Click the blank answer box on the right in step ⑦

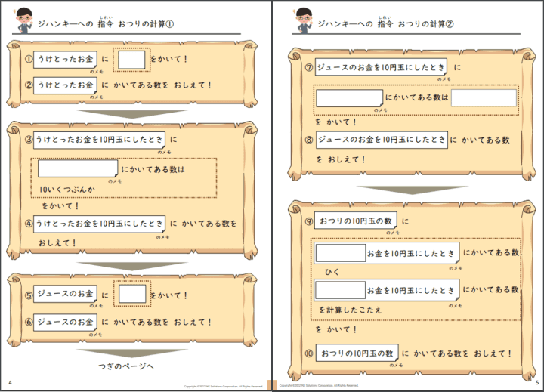tap(484, 98)
